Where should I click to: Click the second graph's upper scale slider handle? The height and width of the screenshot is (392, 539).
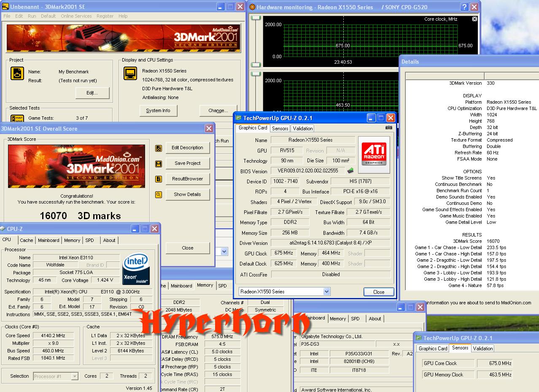(x=256, y=74)
